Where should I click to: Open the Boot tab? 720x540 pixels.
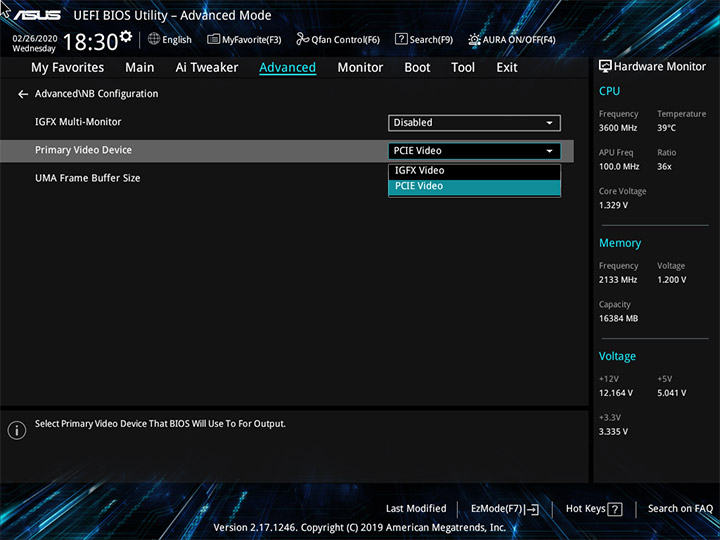click(417, 68)
